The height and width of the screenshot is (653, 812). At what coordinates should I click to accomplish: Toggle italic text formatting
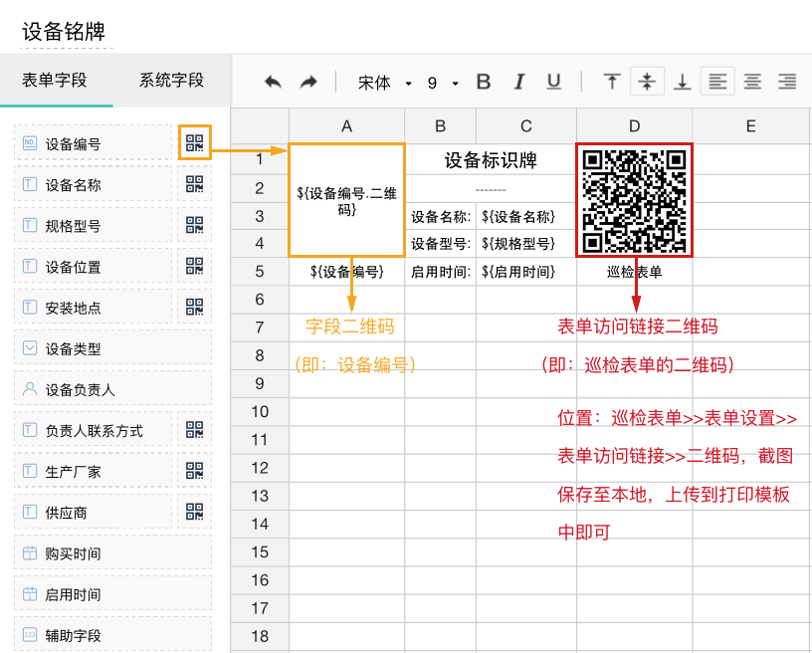[518, 82]
